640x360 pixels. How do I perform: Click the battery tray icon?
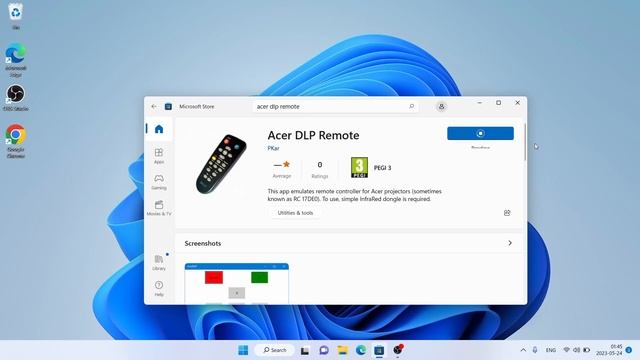point(587,350)
